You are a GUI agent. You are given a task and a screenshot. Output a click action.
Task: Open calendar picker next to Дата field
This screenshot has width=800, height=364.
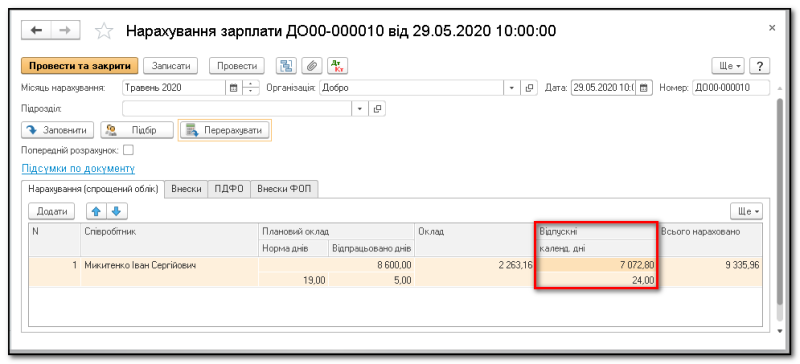pos(644,88)
